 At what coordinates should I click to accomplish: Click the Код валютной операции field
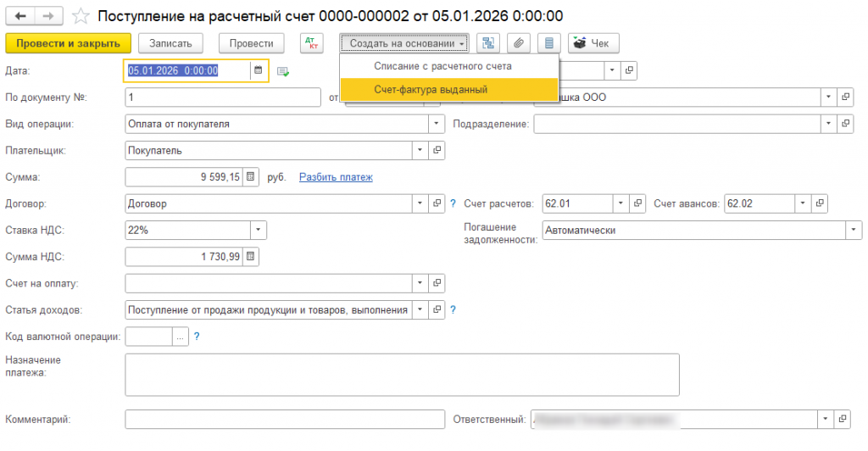(x=149, y=337)
